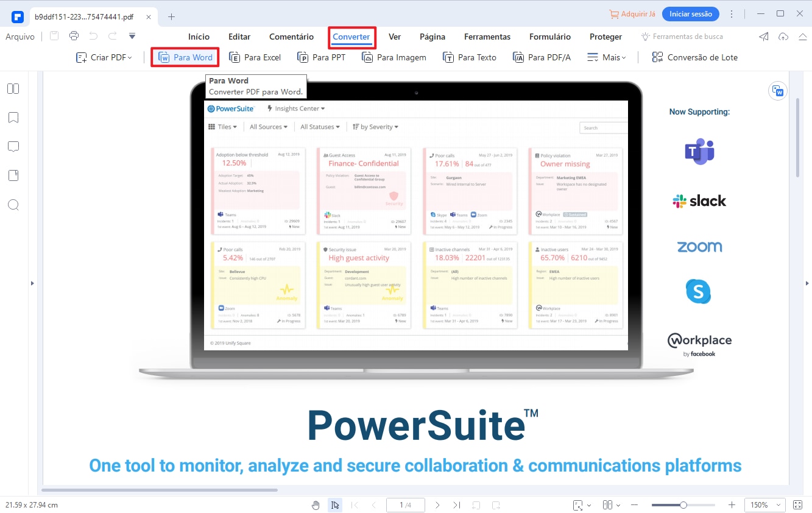Click the share paper-plane icon
Screen dimensions: 812x513
764,37
